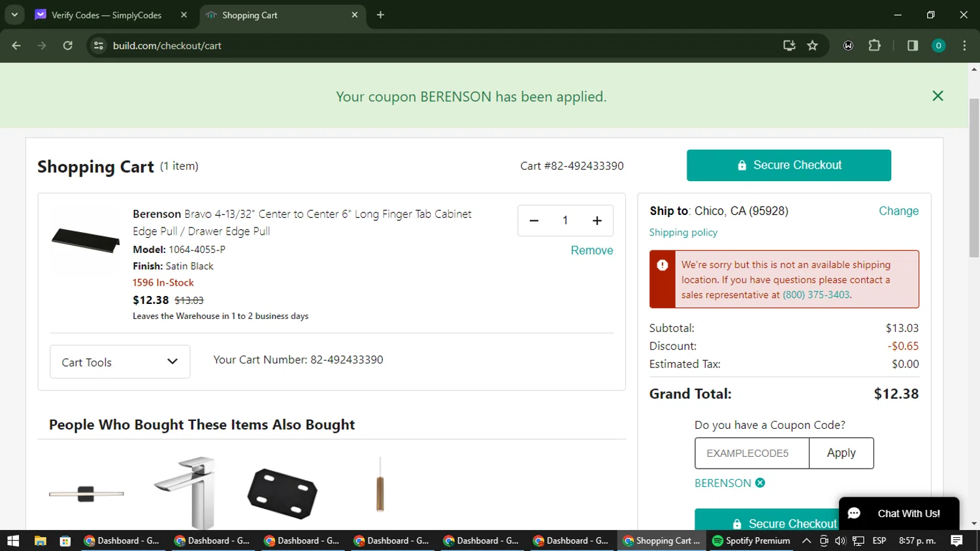
Task: Close the Shopping Cart tab
Action: tap(355, 15)
